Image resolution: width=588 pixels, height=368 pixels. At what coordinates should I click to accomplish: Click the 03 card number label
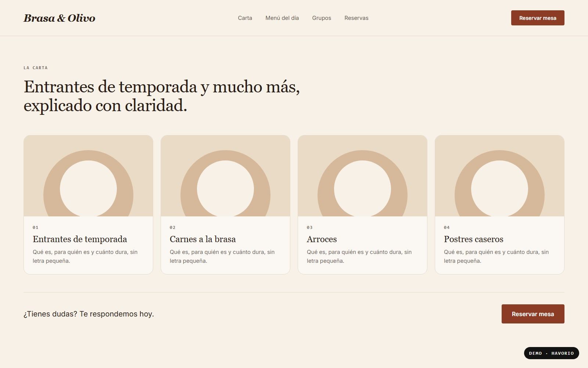(x=310, y=227)
